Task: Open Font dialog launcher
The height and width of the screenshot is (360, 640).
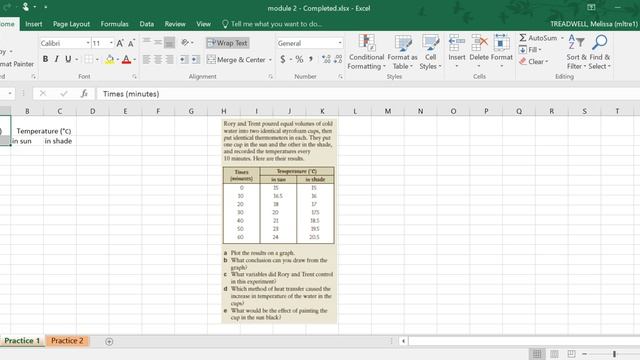Action: tap(134, 77)
